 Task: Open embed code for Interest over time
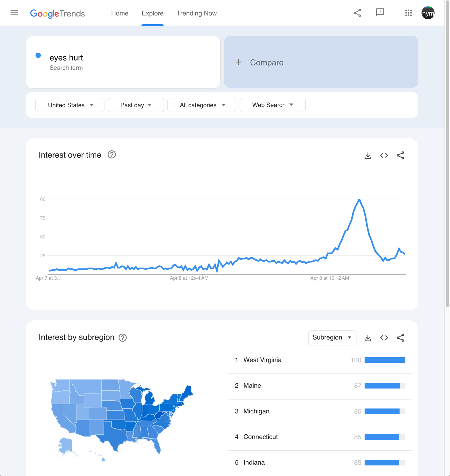click(x=384, y=155)
